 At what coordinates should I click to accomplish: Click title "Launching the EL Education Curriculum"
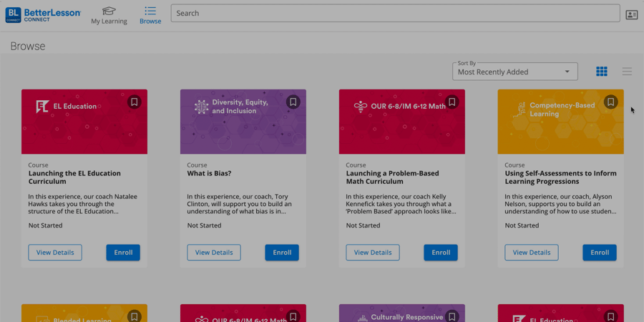[x=74, y=177]
